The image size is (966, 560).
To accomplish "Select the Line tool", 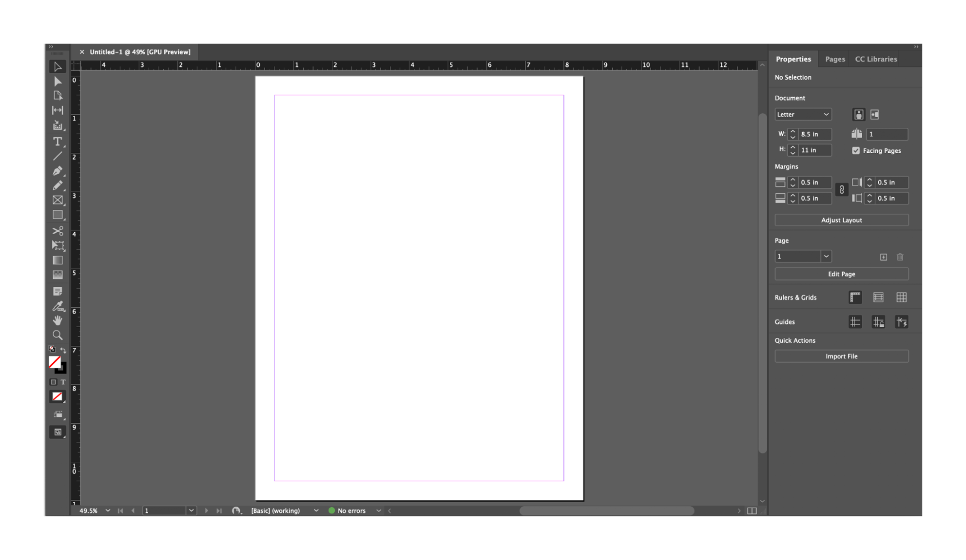I will pos(58,156).
